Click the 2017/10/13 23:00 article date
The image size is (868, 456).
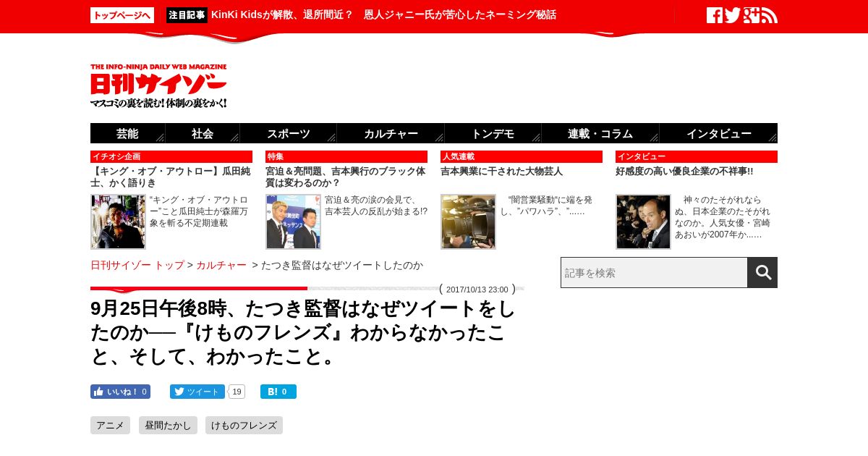click(x=477, y=290)
